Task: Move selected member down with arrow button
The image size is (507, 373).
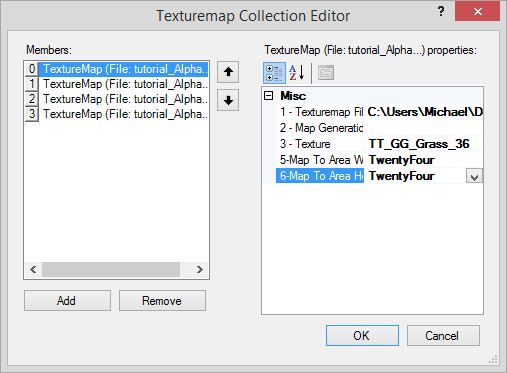Action: 228,100
